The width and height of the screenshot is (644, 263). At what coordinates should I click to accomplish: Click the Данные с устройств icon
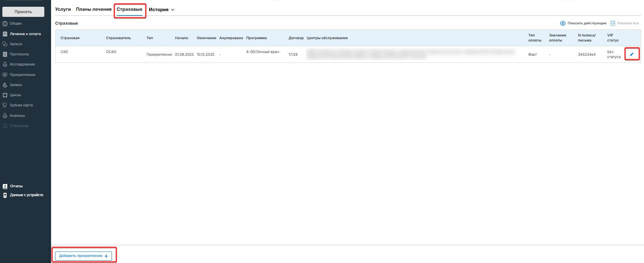point(5,195)
